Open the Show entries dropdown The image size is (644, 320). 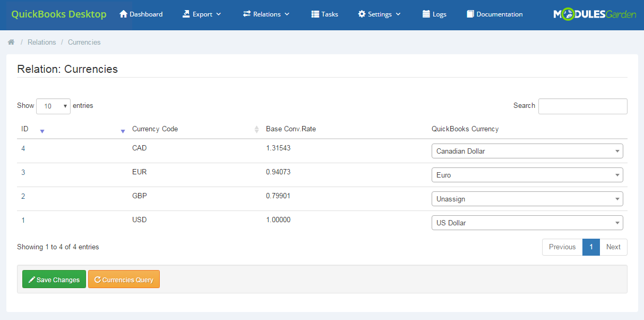click(53, 106)
